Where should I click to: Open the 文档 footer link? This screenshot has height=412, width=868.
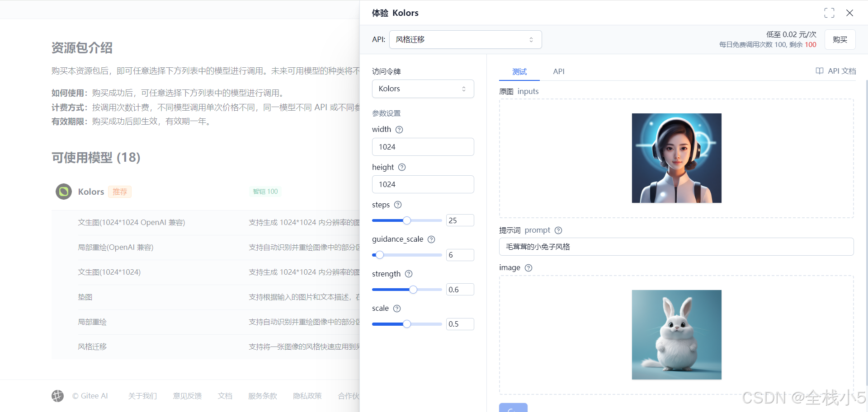click(225, 396)
